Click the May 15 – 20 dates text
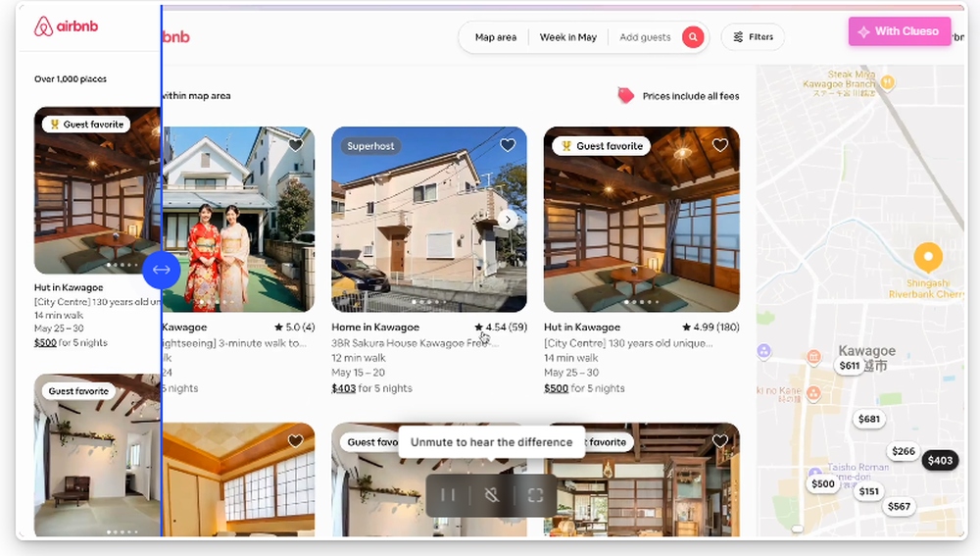 [360, 373]
